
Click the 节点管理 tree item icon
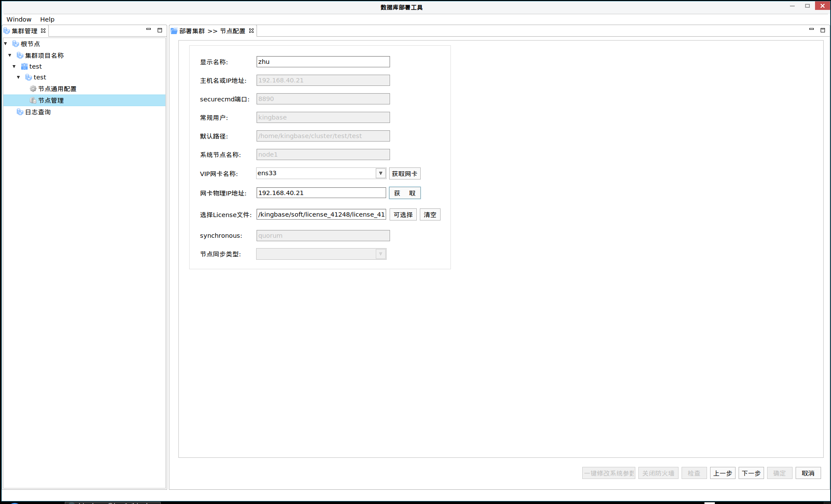(x=33, y=100)
